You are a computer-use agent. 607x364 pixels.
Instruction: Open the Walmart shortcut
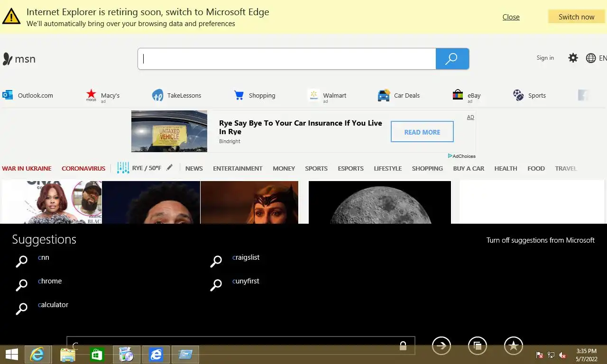click(x=327, y=95)
